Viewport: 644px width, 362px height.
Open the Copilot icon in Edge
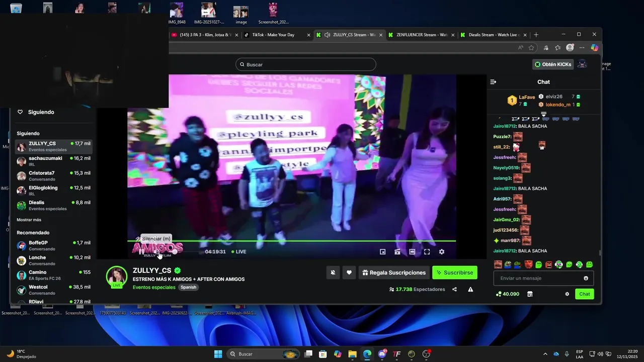point(595,47)
